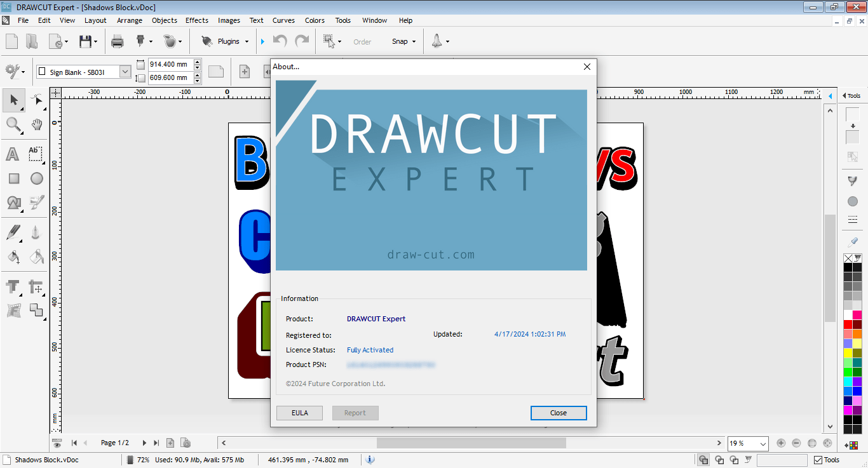Click the Redo arrow
This screenshot has width=868, height=468.
(x=302, y=41)
